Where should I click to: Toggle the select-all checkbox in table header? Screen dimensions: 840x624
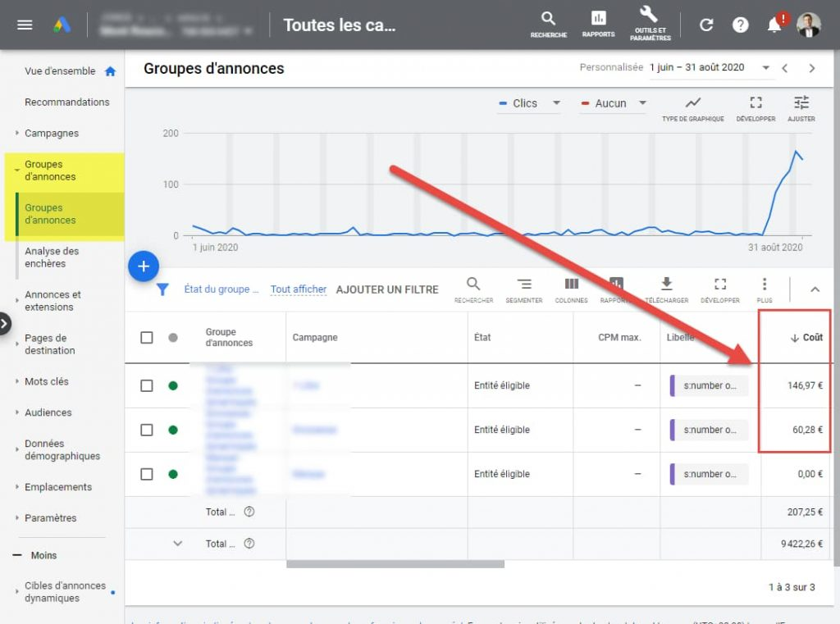(147, 337)
